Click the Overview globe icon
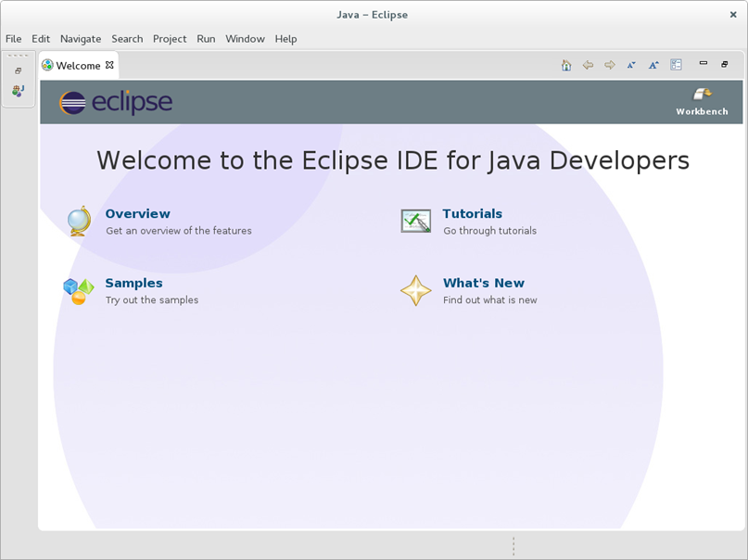 coord(79,221)
